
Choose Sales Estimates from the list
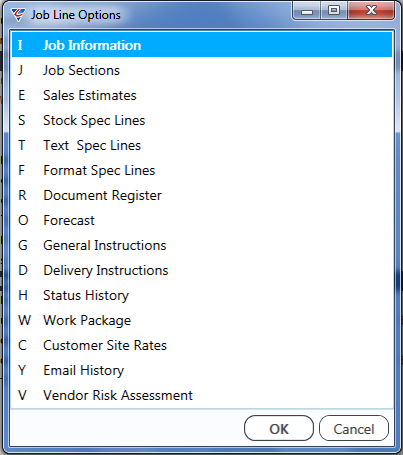pos(202,95)
